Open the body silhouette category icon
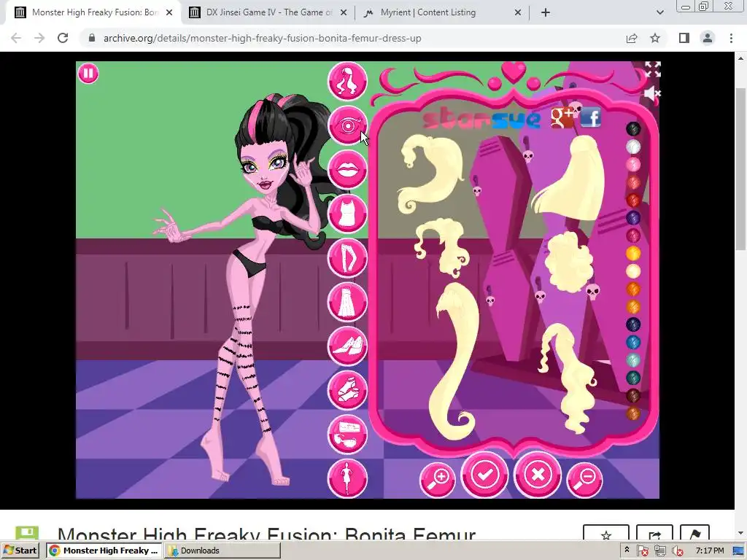This screenshot has width=747, height=560. tap(347, 478)
